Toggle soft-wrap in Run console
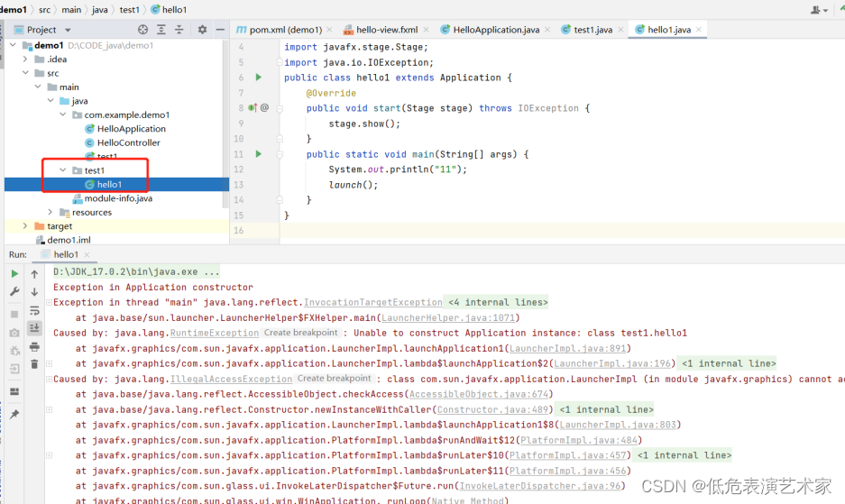845x504 pixels. (x=34, y=310)
